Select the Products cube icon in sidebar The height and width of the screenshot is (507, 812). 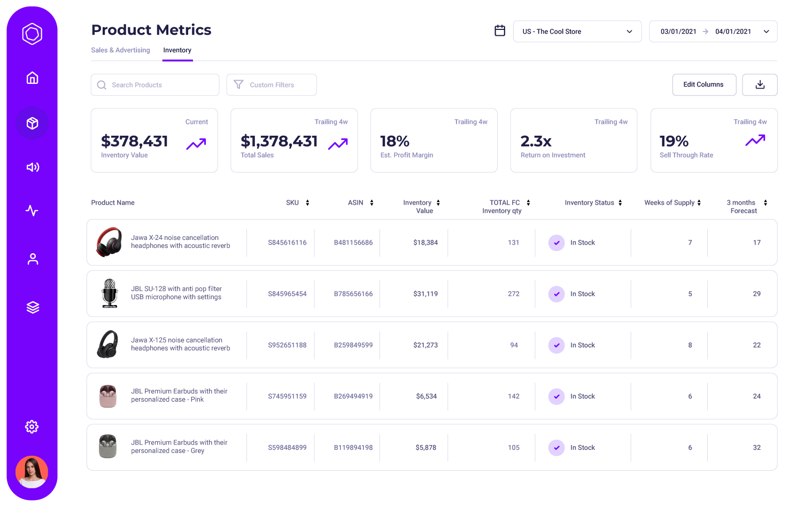click(32, 123)
